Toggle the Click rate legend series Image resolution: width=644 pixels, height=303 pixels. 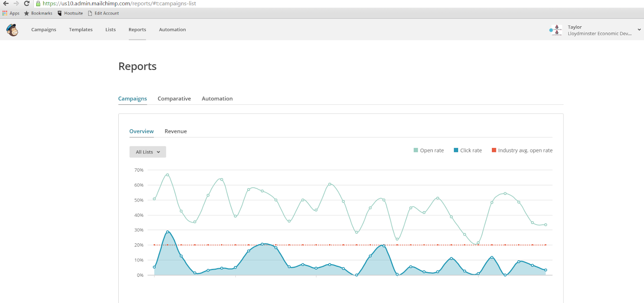click(468, 150)
